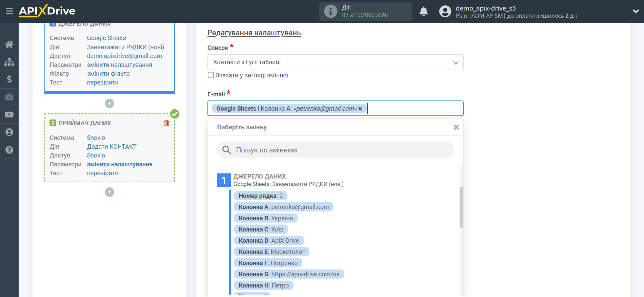The height and width of the screenshot is (297, 644).
Task: Select variable Номер рядка: 2
Action: point(260,196)
